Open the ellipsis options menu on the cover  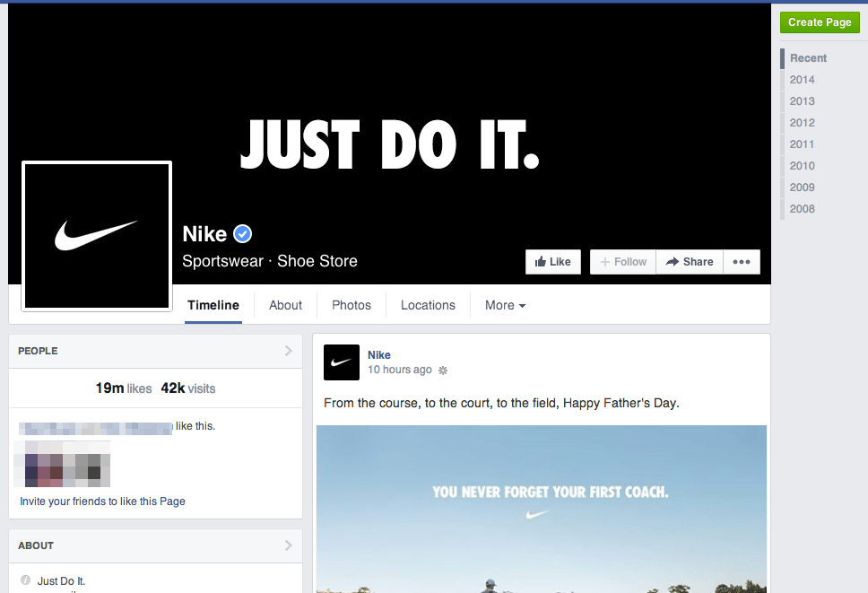(742, 261)
